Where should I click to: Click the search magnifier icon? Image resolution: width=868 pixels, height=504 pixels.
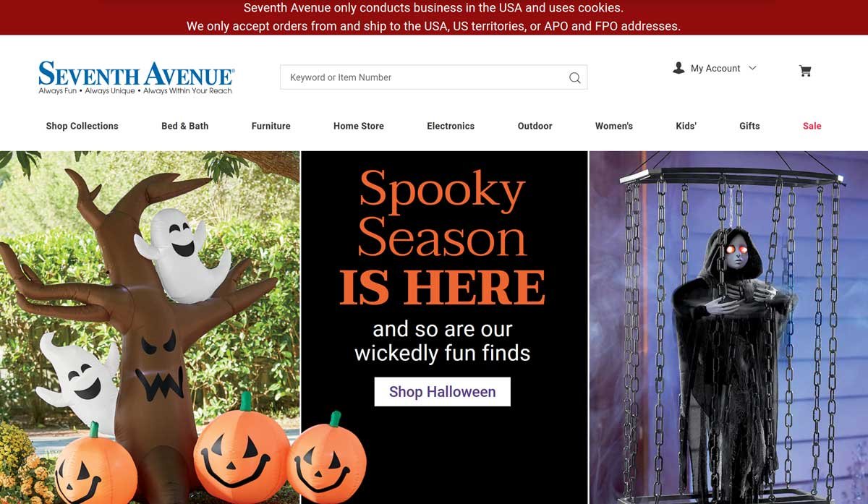(x=575, y=78)
